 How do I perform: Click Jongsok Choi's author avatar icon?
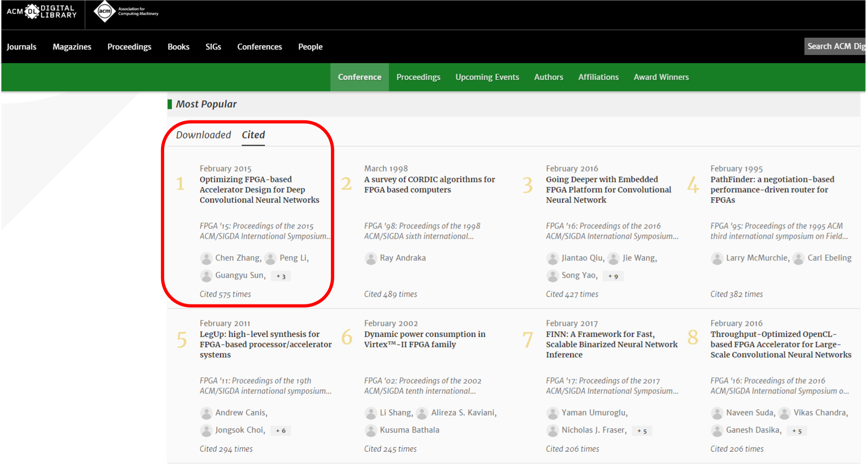coord(206,430)
